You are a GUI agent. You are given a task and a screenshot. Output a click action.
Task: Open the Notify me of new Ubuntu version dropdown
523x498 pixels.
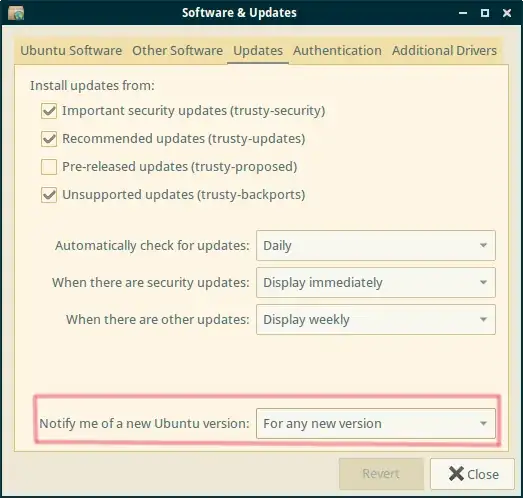pyautogui.click(x=376, y=424)
